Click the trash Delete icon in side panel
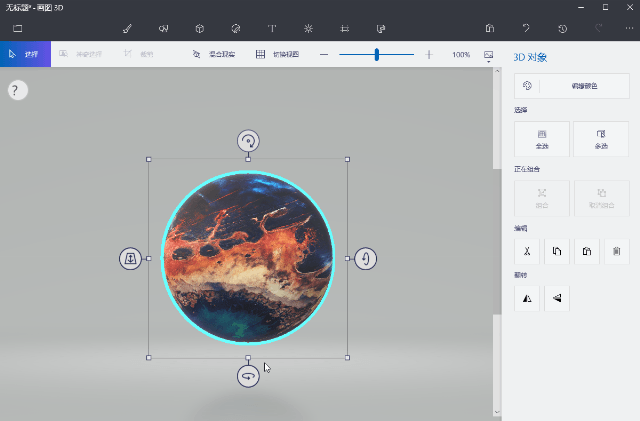Screen dimensions: 640x421 (619, 249)
